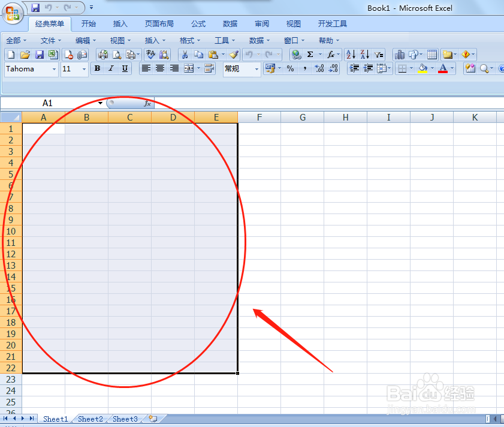Screen dimensions: 504x427
Task: Click the Name Box showing A1
Action: (48, 103)
